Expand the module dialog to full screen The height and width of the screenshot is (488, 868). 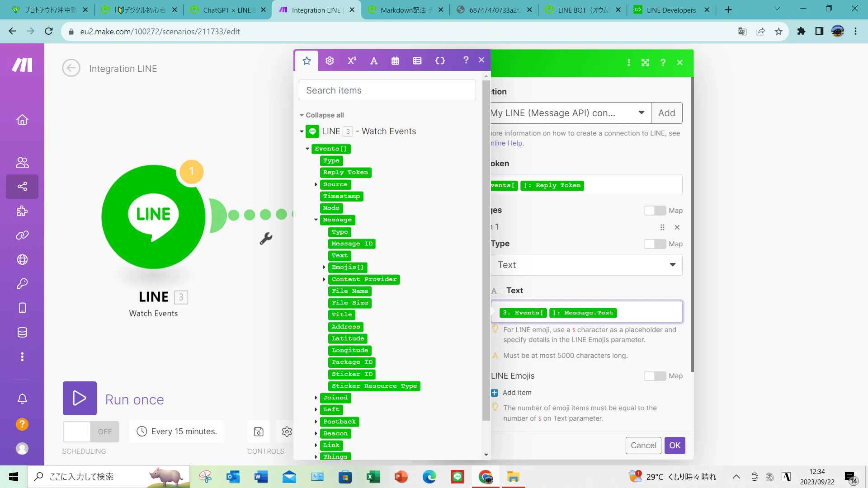(646, 63)
